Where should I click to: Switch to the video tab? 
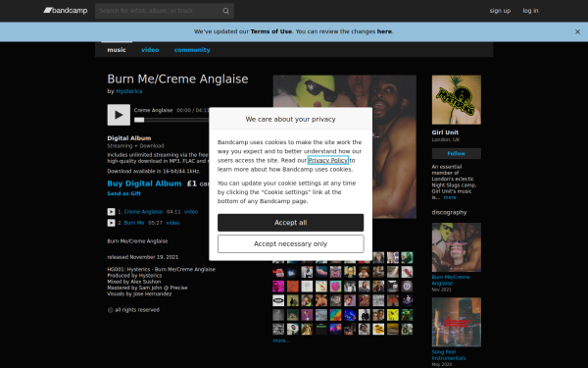(x=150, y=50)
